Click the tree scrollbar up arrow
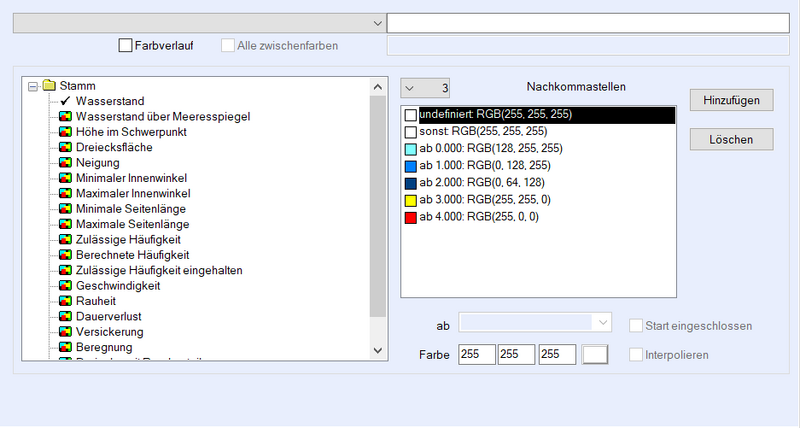This screenshot has width=800, height=428. tap(378, 87)
